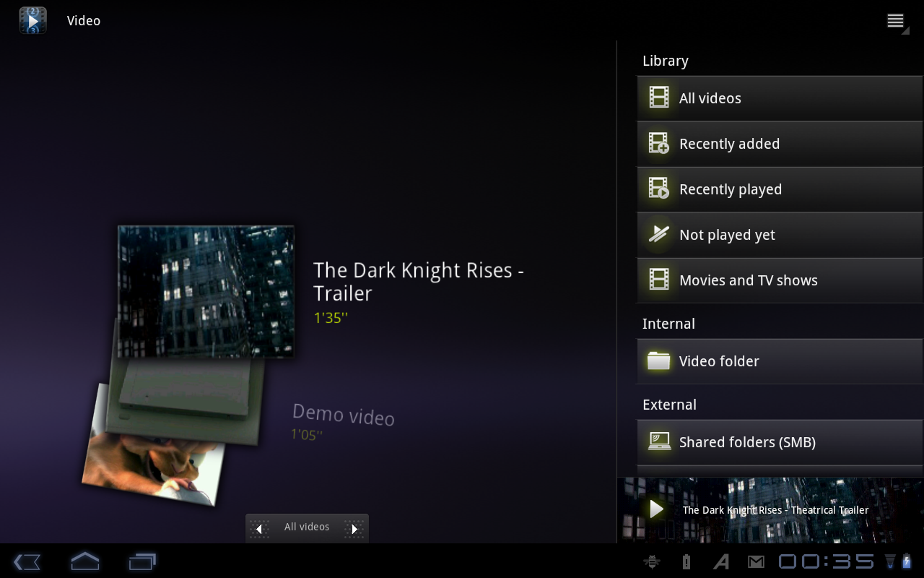
Task: Browse Shared folders (SMB)
Action: pos(780,442)
